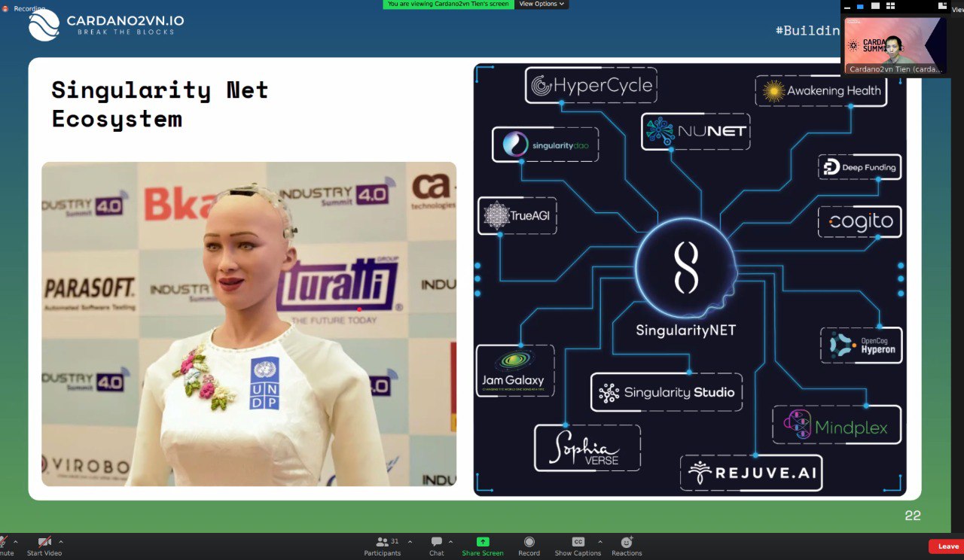This screenshot has height=560, width=964.
Task: Click the singularitydao logo box
Action: 545,144
